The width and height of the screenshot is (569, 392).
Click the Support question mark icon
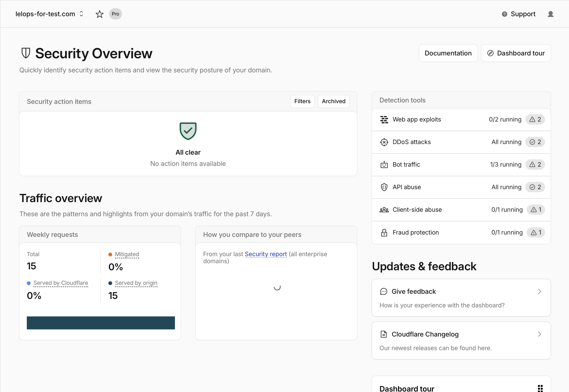[x=504, y=14]
